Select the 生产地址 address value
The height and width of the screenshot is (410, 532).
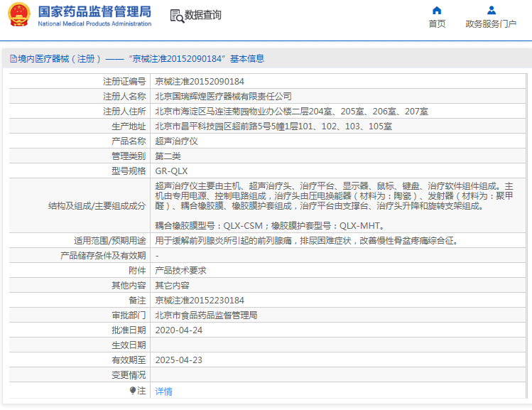[x=273, y=126]
